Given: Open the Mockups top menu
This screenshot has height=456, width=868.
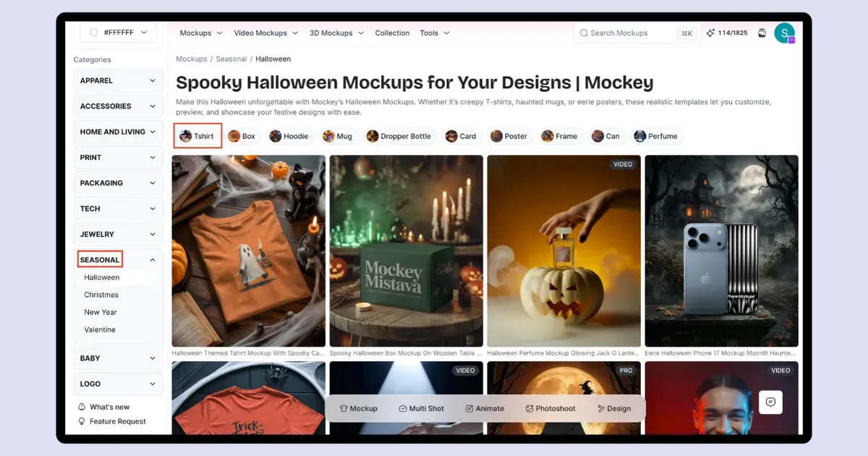Looking at the screenshot, I should (200, 33).
